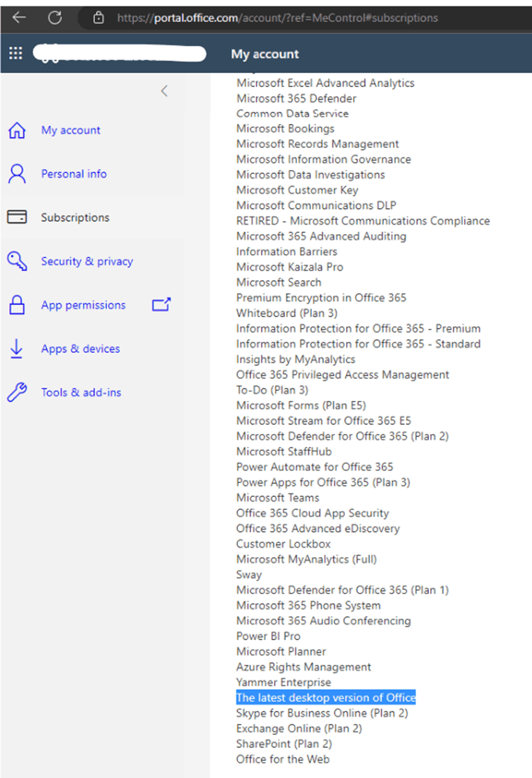The width and height of the screenshot is (532, 778).
Task: Click the My account header title
Action: pos(265,54)
